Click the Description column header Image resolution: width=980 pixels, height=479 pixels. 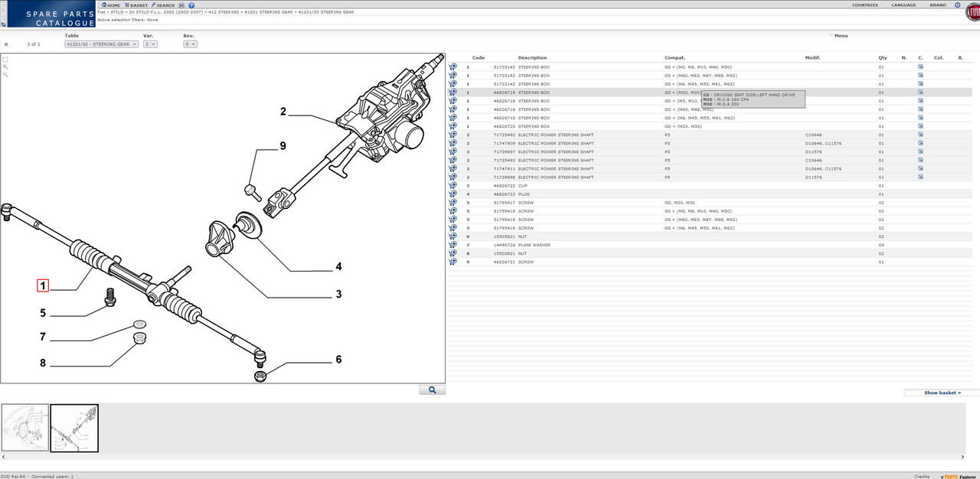pos(532,57)
